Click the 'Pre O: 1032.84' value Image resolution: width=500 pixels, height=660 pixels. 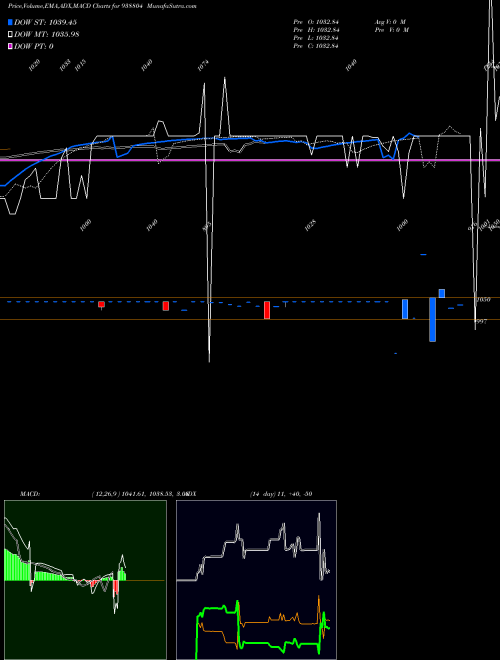316,22
